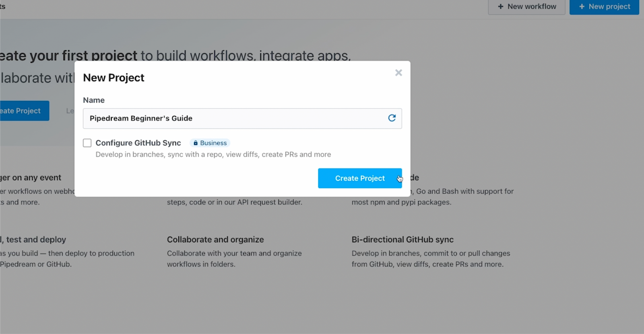The width and height of the screenshot is (644, 334).
Task: Click the 'most npm and pypi packages' text
Action: pos(401,202)
